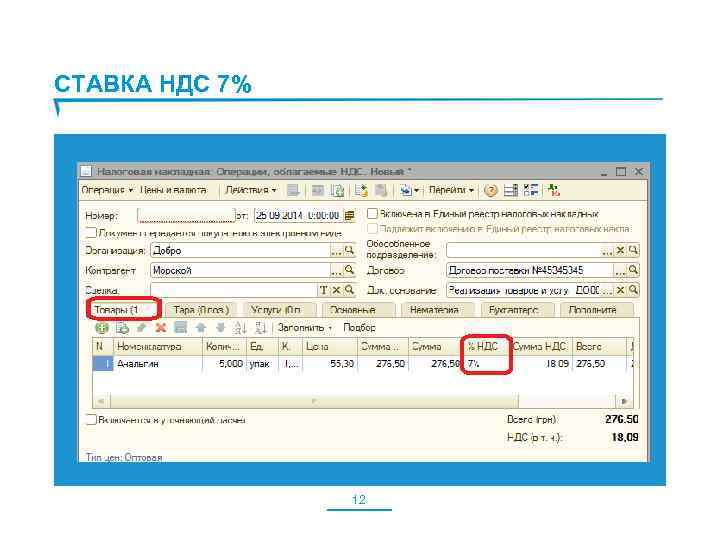Click the Цены и валюта button
Screen dimensions: 720x540
[x=173, y=190]
